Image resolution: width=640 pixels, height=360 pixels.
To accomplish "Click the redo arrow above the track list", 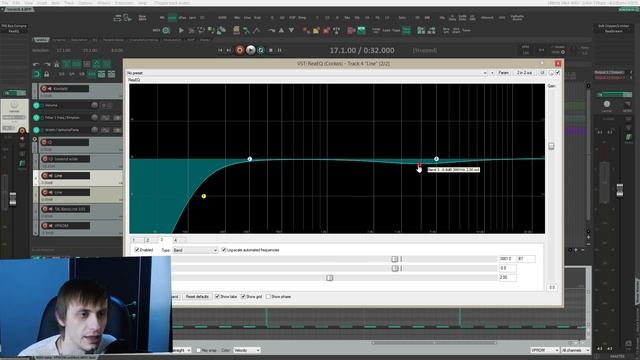I will (x=47, y=64).
